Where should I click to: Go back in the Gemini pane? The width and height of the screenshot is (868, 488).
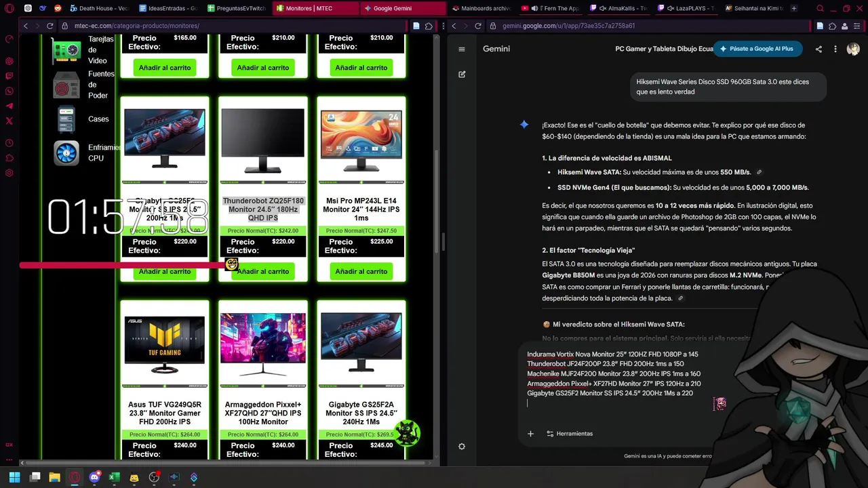coord(453,26)
